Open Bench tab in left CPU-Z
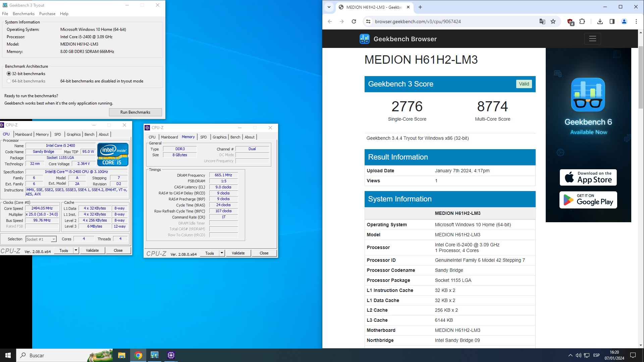Viewport: 644px width, 362px height. point(89,134)
